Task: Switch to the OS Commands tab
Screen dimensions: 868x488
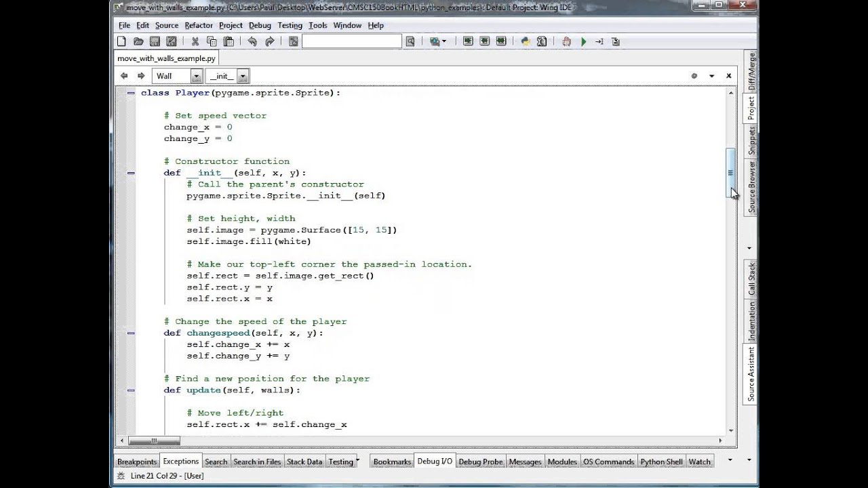Action: [x=608, y=462]
